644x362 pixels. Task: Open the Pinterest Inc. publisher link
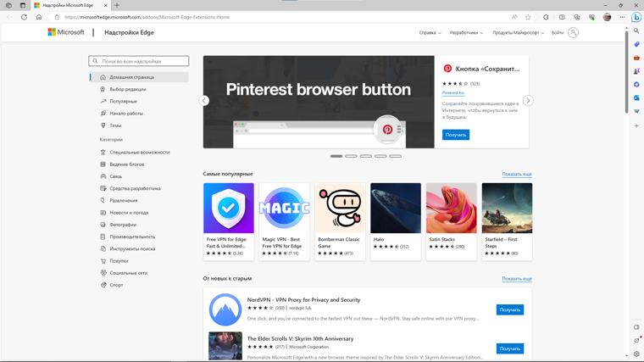[x=453, y=93]
